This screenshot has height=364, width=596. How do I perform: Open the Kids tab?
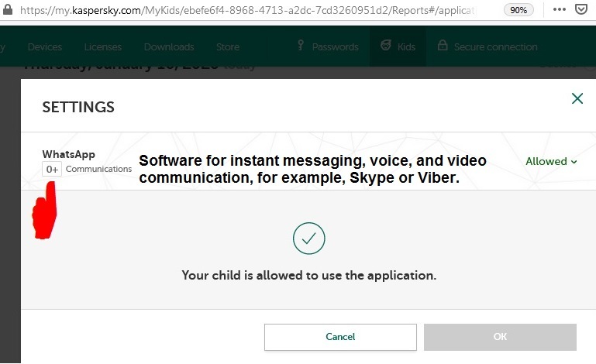click(398, 46)
